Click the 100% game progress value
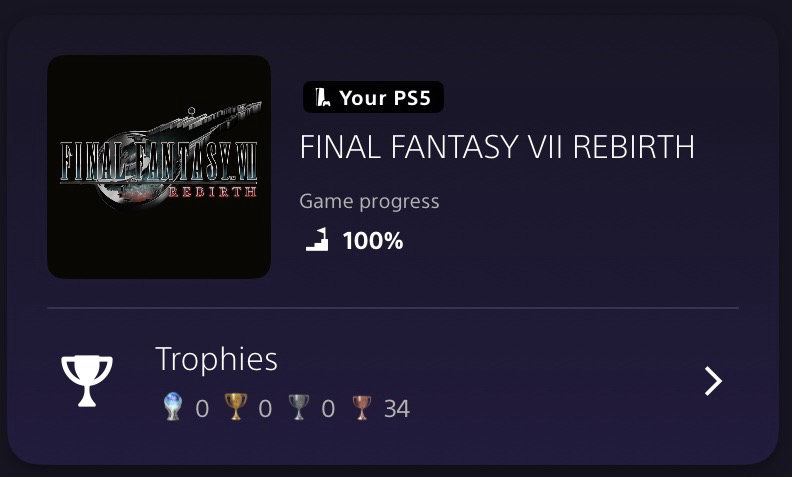 (x=373, y=240)
